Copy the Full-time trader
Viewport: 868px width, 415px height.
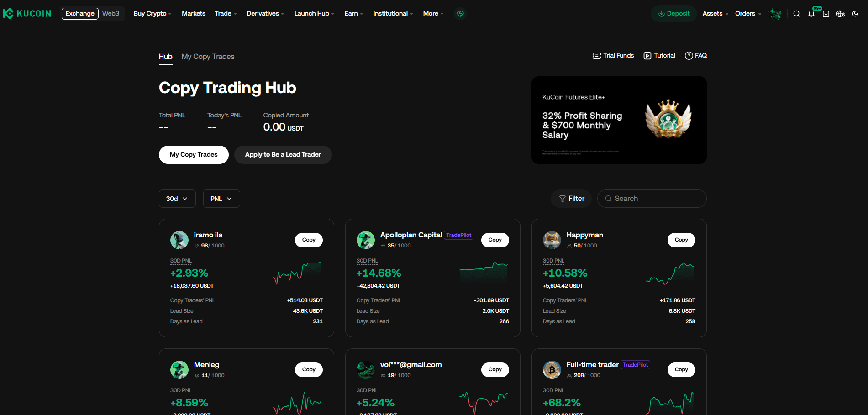tap(681, 370)
